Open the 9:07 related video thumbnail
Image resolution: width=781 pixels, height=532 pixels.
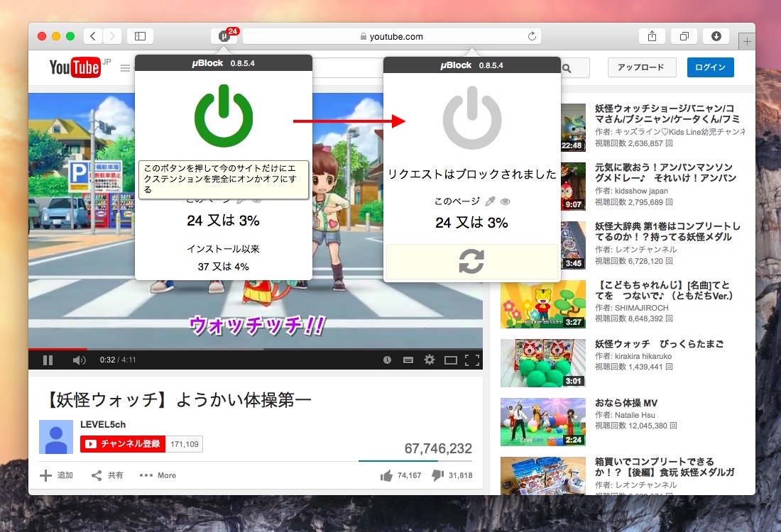pos(573,186)
